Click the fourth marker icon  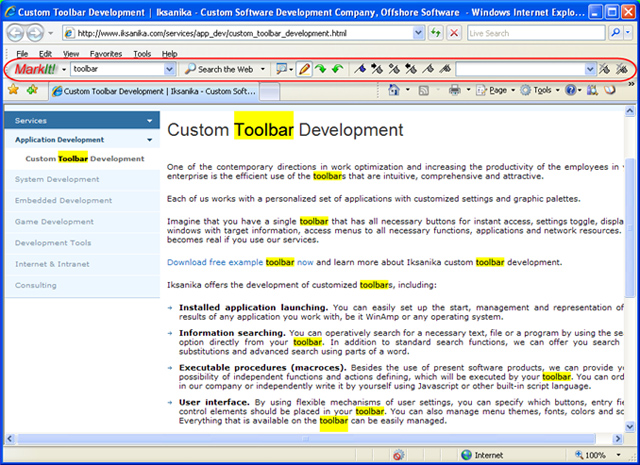coord(411,69)
